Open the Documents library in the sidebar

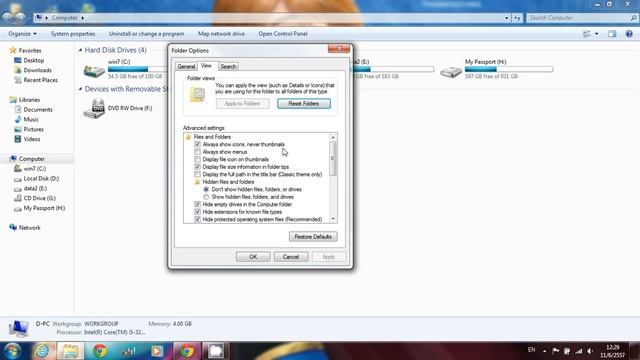coord(38,109)
